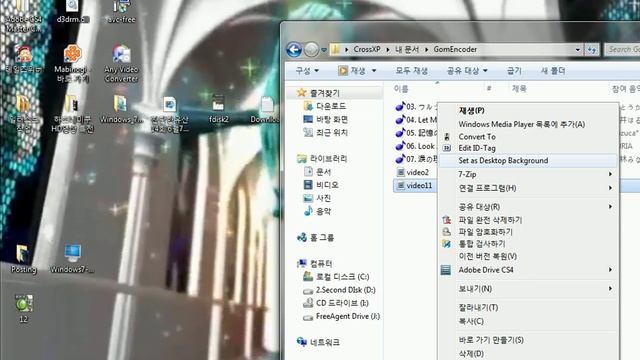Viewport: 640px width, 360px height.
Task: Click 모두 재생 toolbar button
Action: tap(411, 71)
